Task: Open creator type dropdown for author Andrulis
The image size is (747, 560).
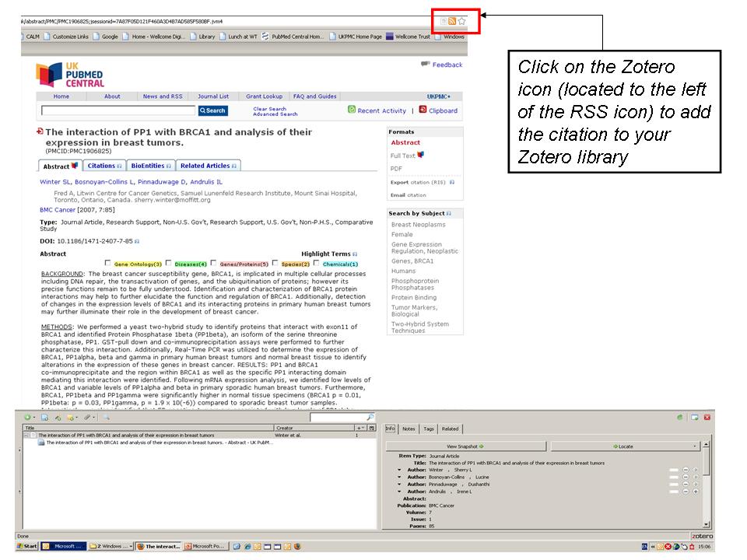Action: click(x=399, y=492)
